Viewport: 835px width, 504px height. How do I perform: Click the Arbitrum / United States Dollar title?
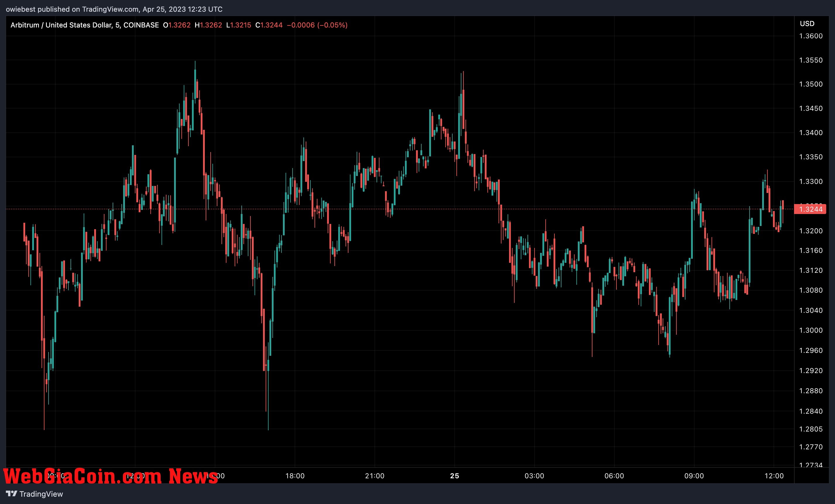tap(61, 25)
